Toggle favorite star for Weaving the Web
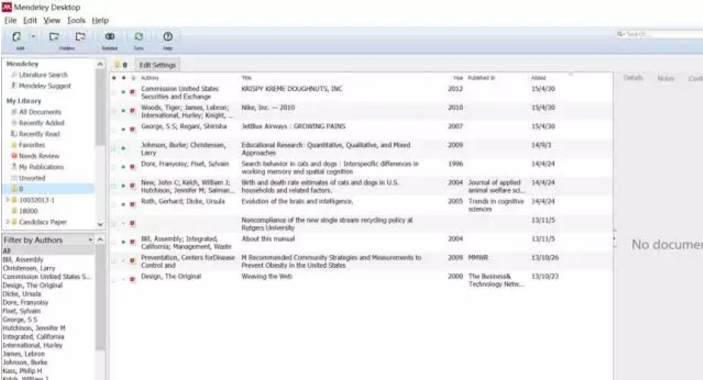The height and width of the screenshot is (380, 703). tap(114, 279)
